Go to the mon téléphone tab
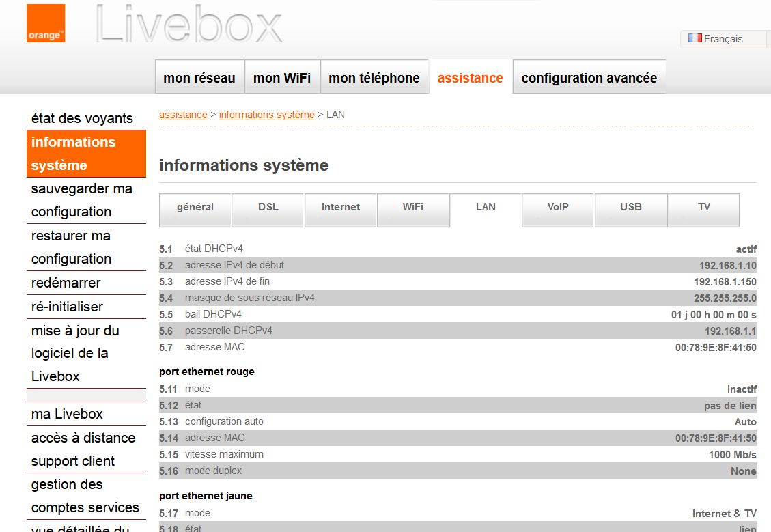The height and width of the screenshot is (532, 771). pos(374,78)
